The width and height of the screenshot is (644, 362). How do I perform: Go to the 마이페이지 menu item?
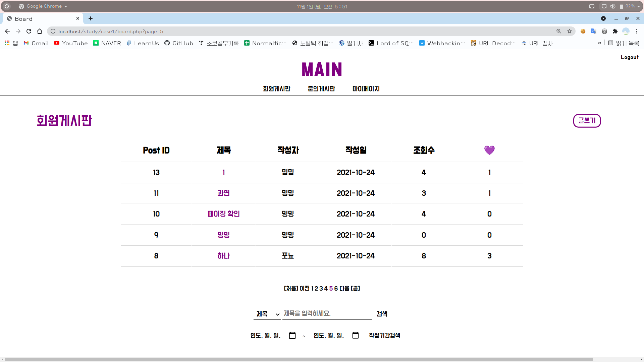(x=366, y=89)
